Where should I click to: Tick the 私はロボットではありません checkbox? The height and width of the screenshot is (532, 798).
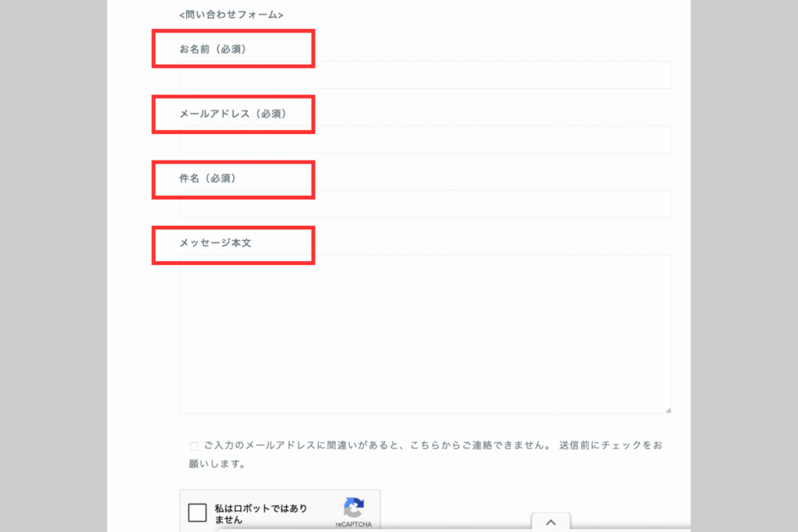[198, 513]
